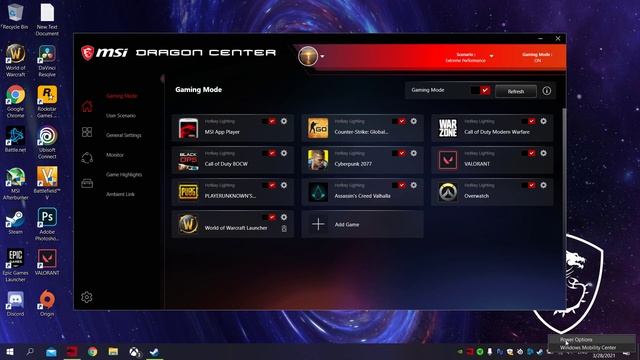
Task: Open settings gear for Call of Duty Modern Warfare
Action: pos(543,121)
